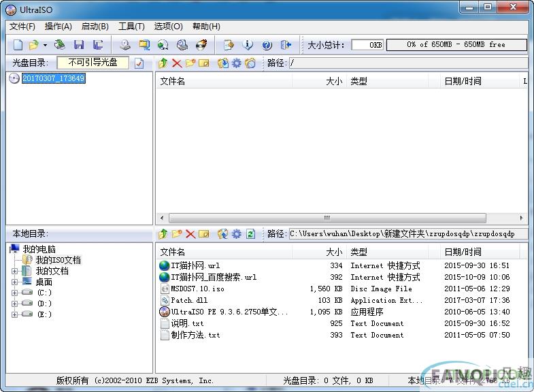Open the 工具(T) menu
This screenshot has height=392, width=534.
pos(131,27)
